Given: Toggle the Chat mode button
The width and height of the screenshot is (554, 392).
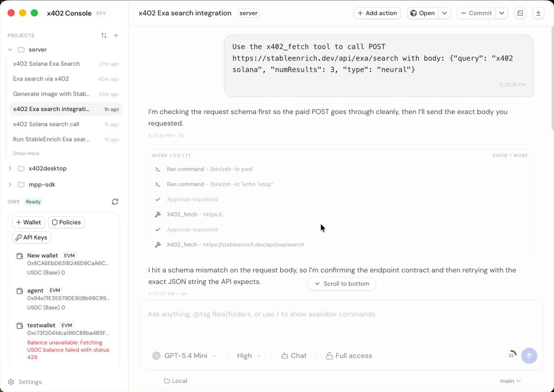Looking at the screenshot, I should [x=294, y=356].
